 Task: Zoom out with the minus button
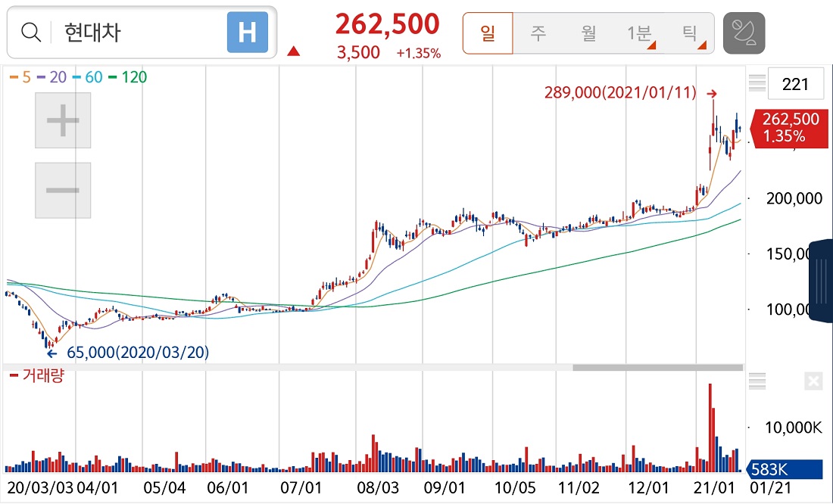tap(63, 190)
